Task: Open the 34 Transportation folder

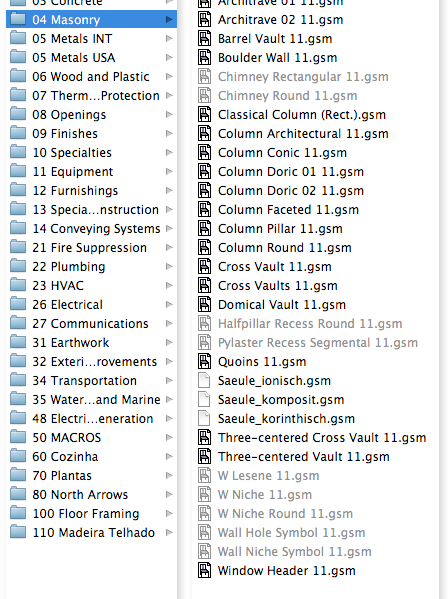Action: tap(91, 380)
